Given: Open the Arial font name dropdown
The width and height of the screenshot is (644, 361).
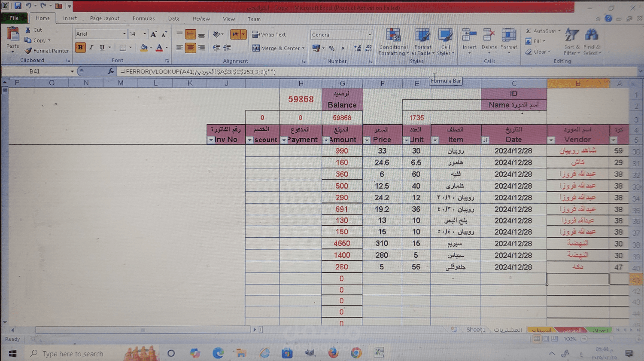Looking at the screenshot, I should point(124,34).
